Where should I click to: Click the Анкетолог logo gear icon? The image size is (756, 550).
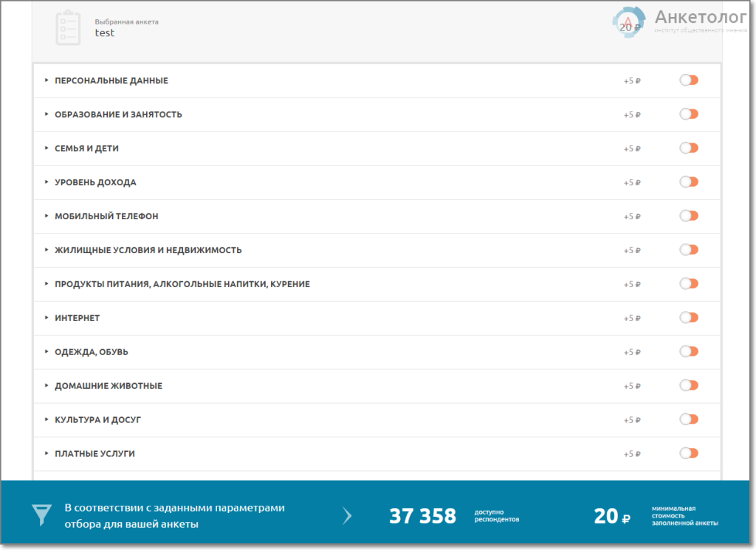click(x=628, y=23)
